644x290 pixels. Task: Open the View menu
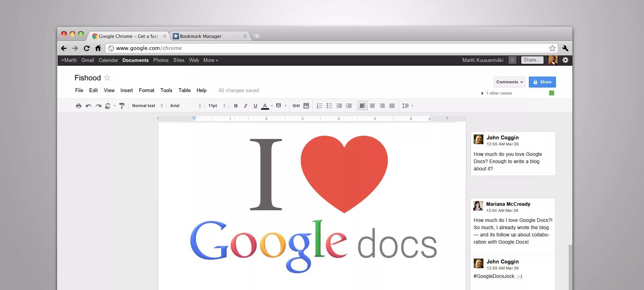[x=109, y=91]
